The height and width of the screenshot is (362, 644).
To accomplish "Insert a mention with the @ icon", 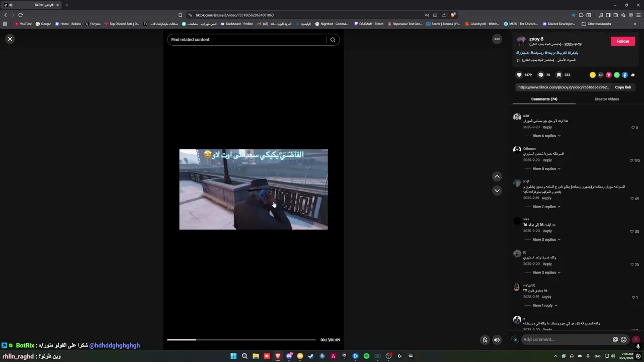I will point(615,340).
